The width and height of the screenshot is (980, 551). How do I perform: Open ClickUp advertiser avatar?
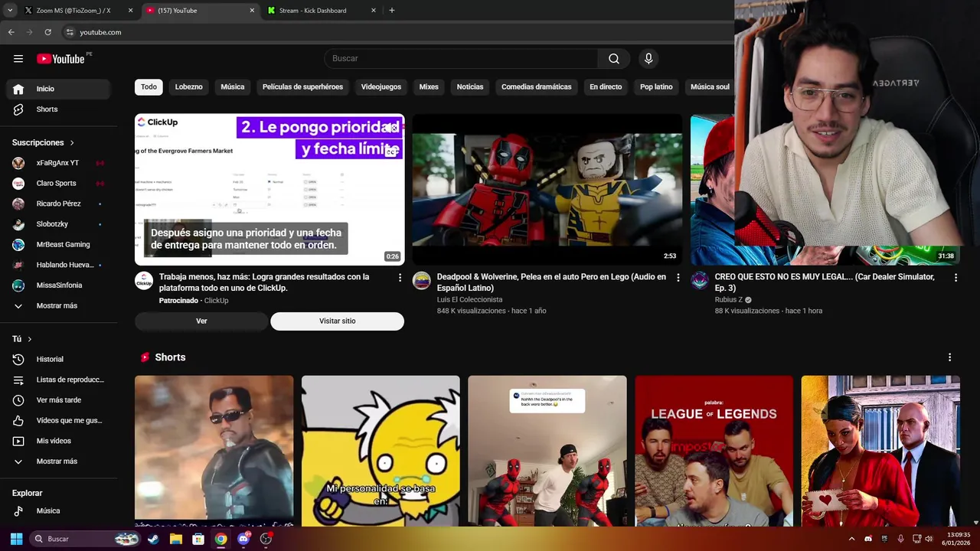coord(144,281)
